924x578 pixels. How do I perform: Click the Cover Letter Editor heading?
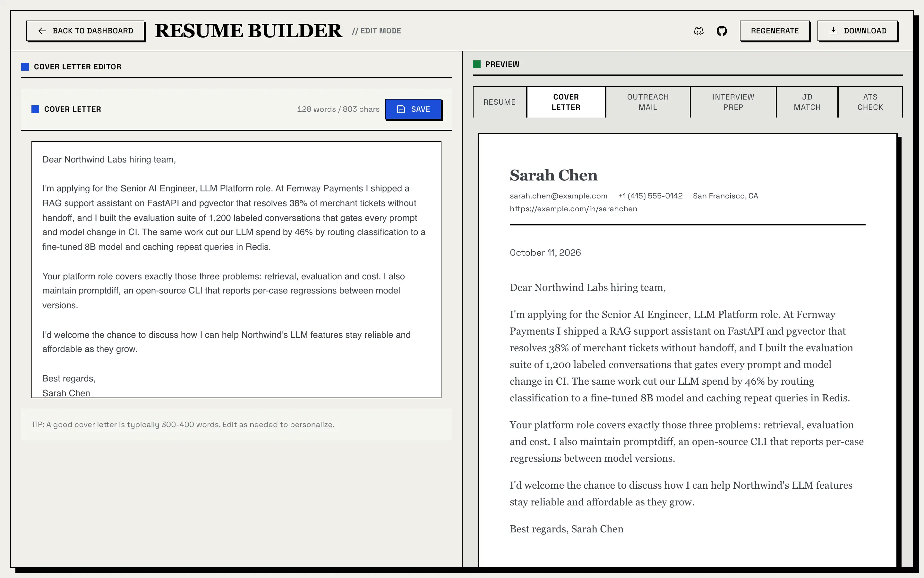pyautogui.click(x=78, y=67)
